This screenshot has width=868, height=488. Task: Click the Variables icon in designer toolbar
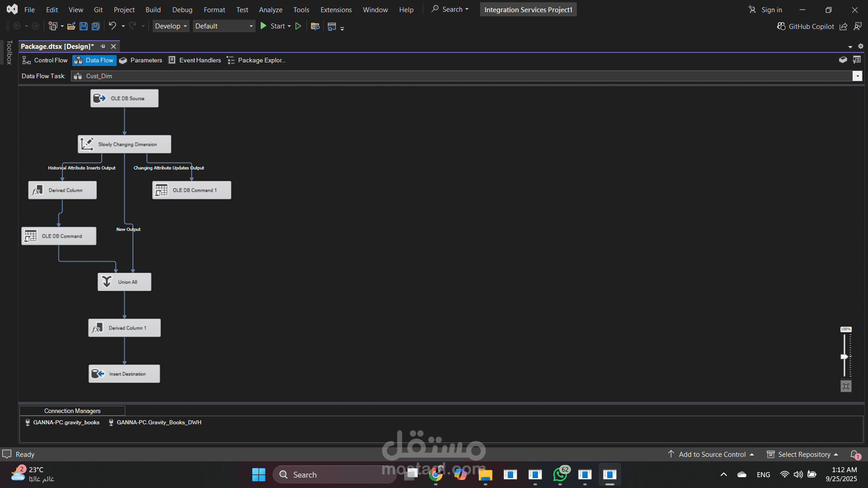pos(857,60)
